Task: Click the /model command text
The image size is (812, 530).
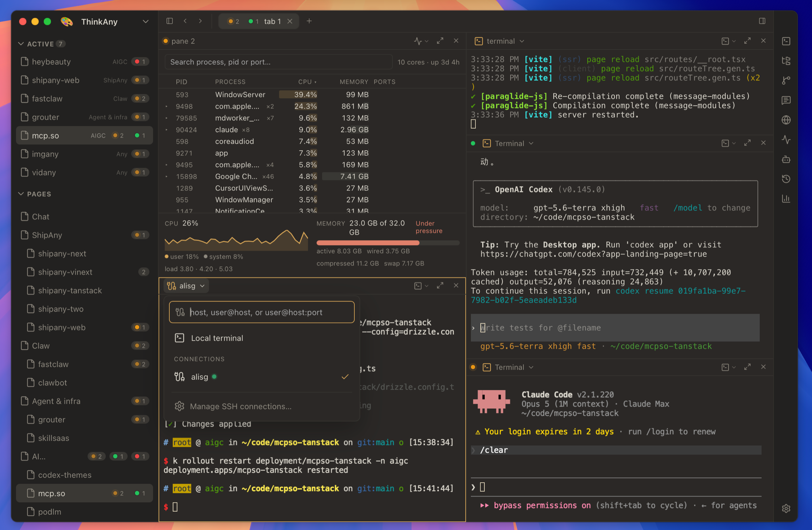Action: point(687,208)
